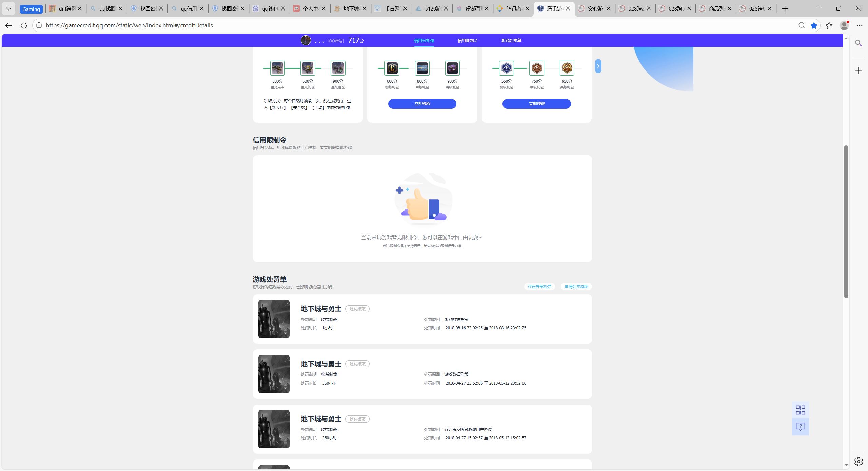Viewport: 868px width, 471px height.
Task: Click the 申请处罚减免 link
Action: pos(576,287)
